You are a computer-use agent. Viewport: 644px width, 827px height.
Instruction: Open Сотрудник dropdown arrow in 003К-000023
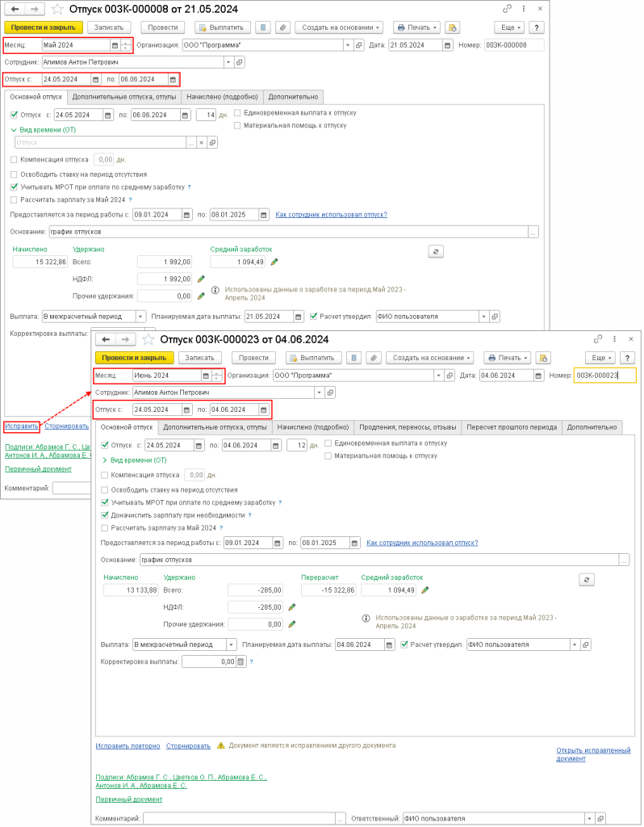(x=319, y=393)
